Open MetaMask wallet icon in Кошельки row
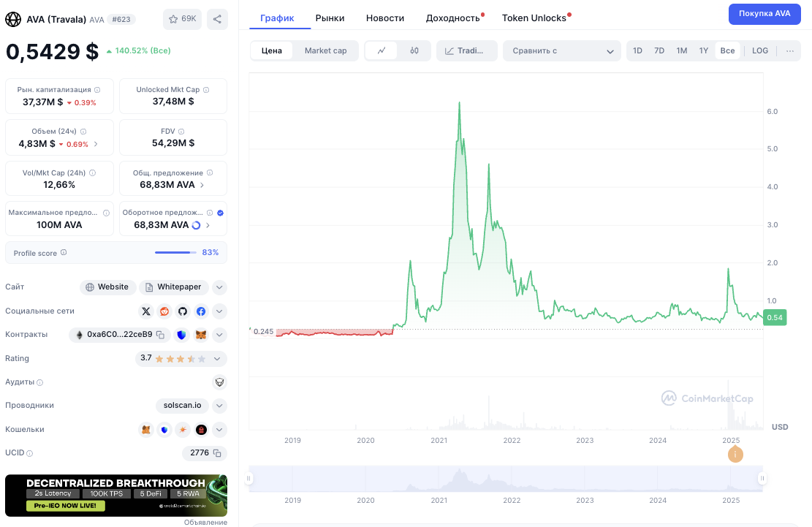 tap(146, 430)
